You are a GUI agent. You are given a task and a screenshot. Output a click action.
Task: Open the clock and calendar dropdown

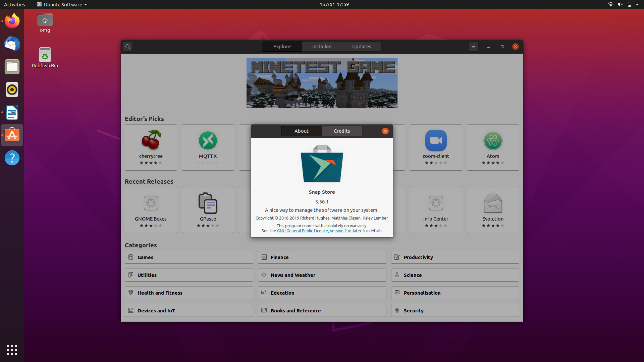334,4
